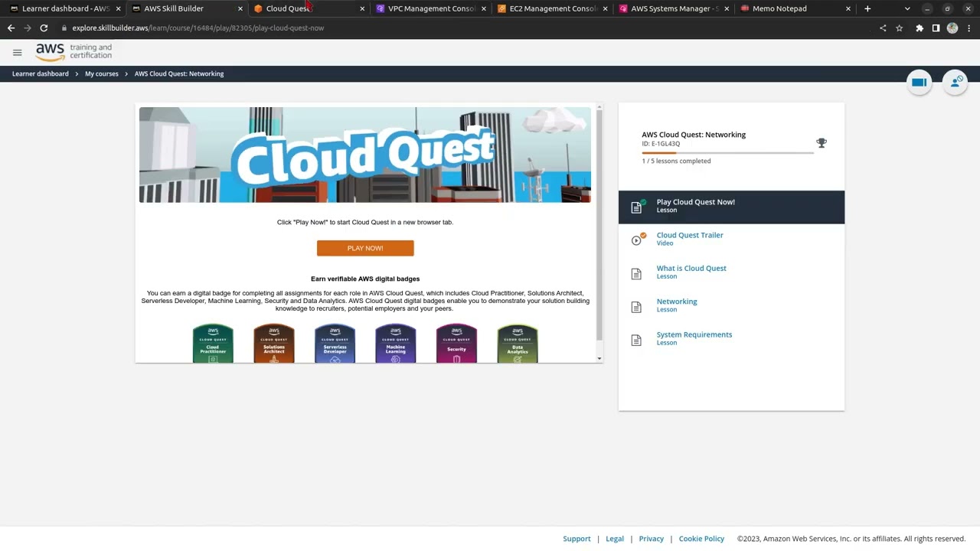Switch to the VPC Management Console tab
This screenshot has height=551, width=980.
point(430,8)
